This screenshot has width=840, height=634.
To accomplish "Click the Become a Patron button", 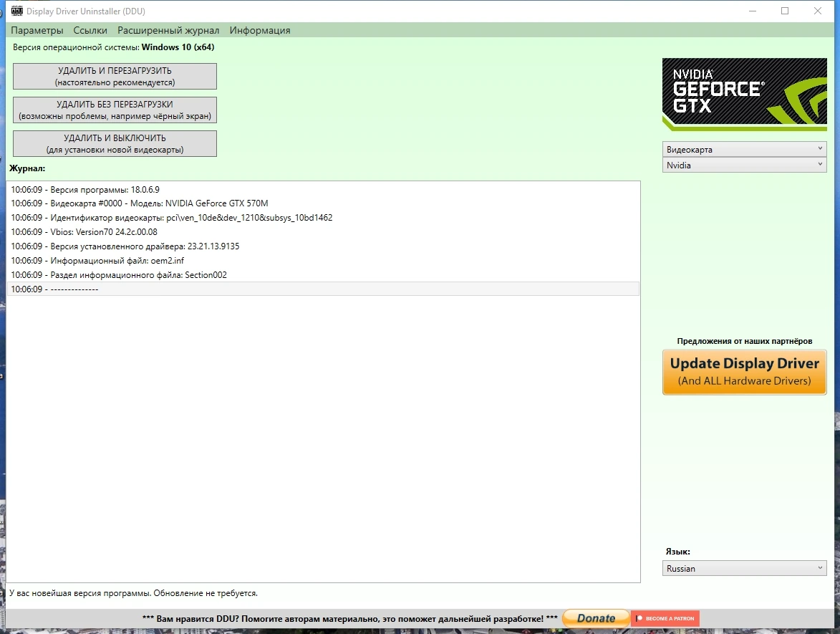I will tap(665, 618).
